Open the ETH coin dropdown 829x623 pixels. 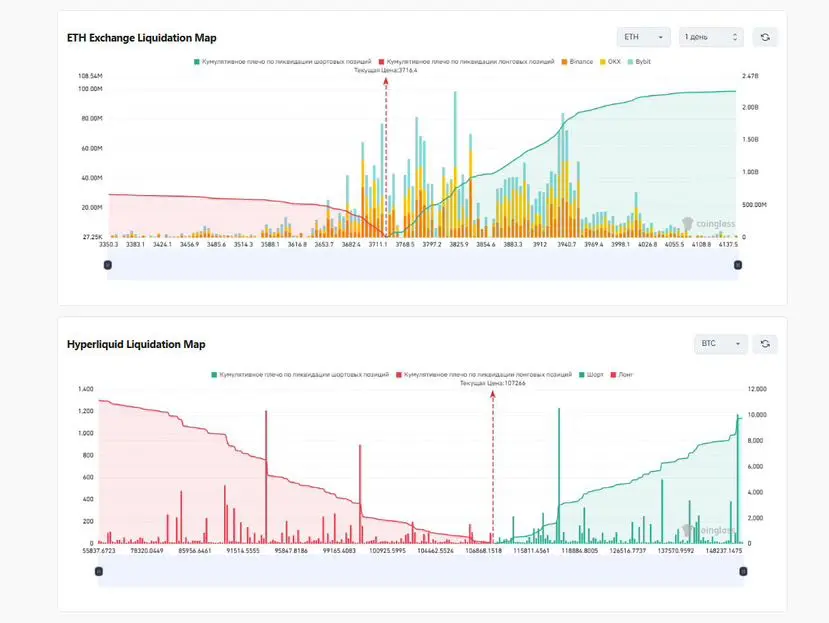coord(643,37)
